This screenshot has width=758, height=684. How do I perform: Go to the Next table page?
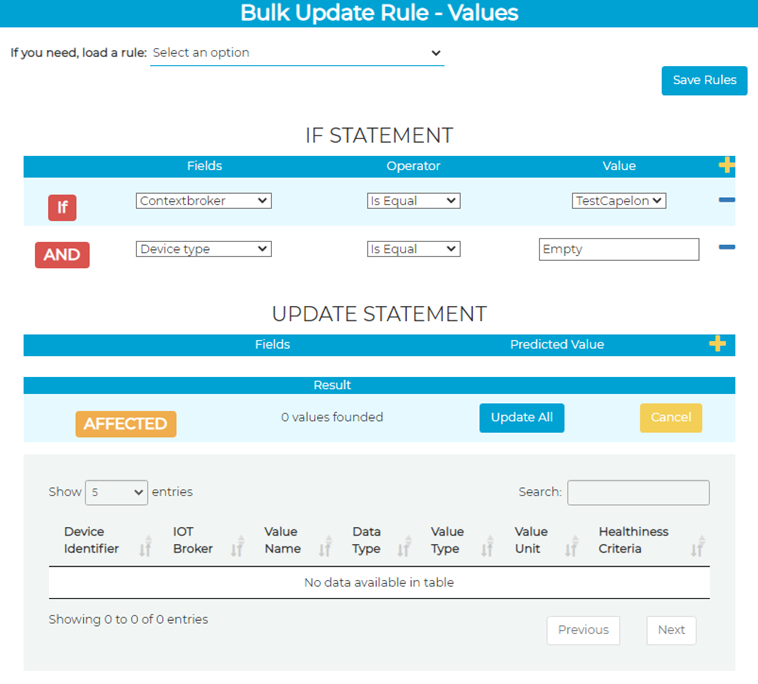tap(671, 630)
